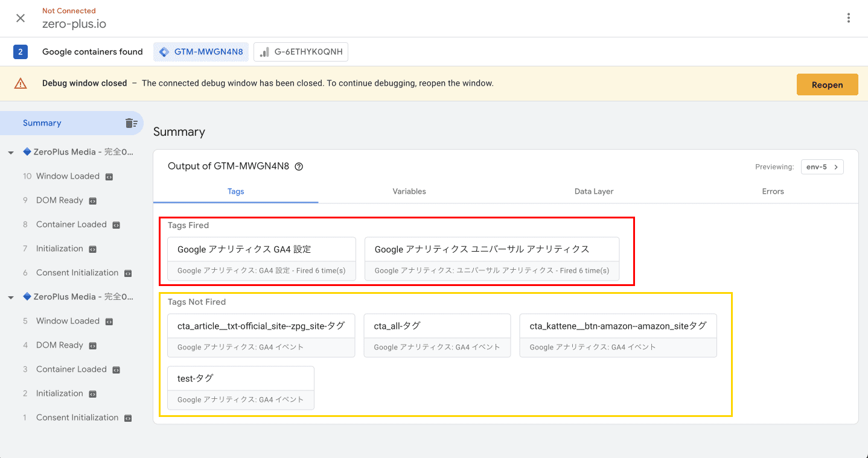This screenshot has height=458, width=868.
Task: Collapse the second ZeroPlus Media page group
Action: click(x=11, y=297)
